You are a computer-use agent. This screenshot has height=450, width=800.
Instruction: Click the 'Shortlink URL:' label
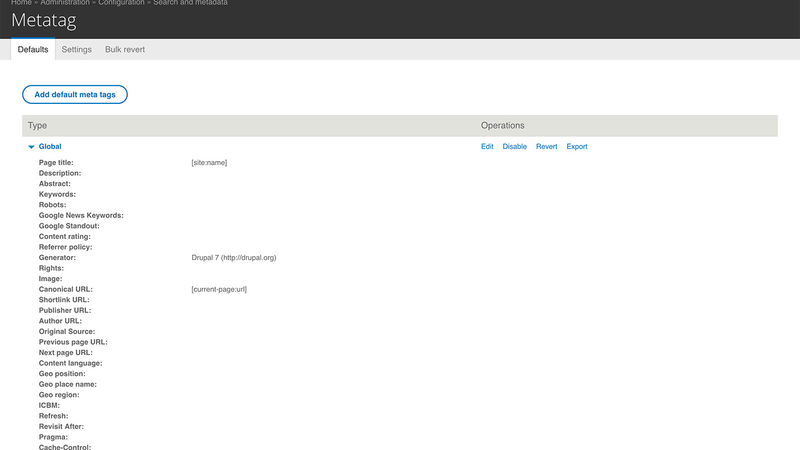point(64,299)
